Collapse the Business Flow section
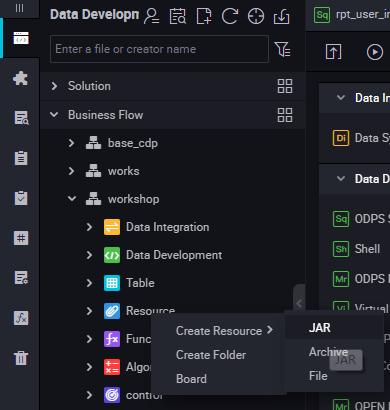The height and width of the screenshot is (410, 390). click(54, 115)
